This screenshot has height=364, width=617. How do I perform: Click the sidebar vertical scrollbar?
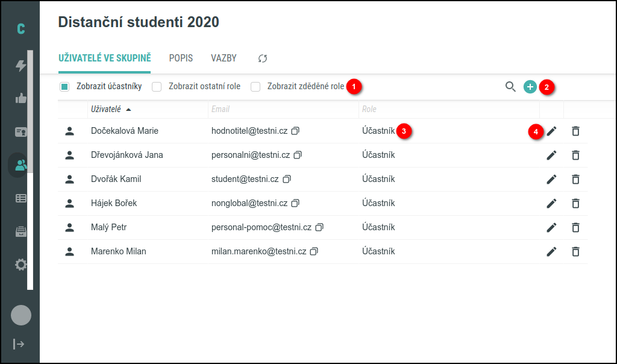(30, 169)
